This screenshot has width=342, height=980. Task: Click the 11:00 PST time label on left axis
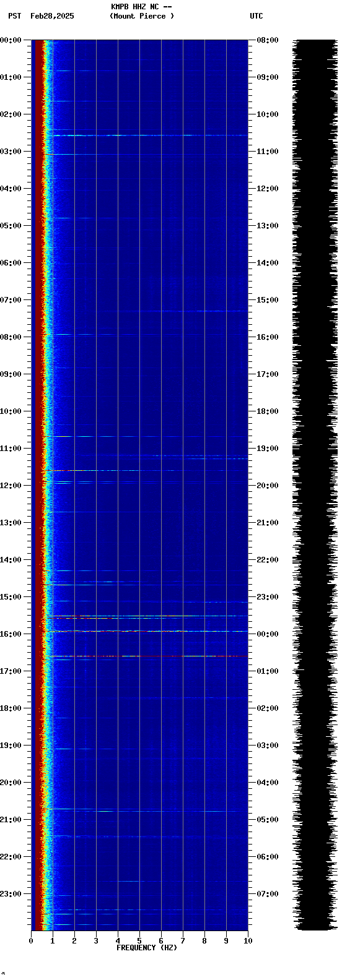[x=11, y=449]
